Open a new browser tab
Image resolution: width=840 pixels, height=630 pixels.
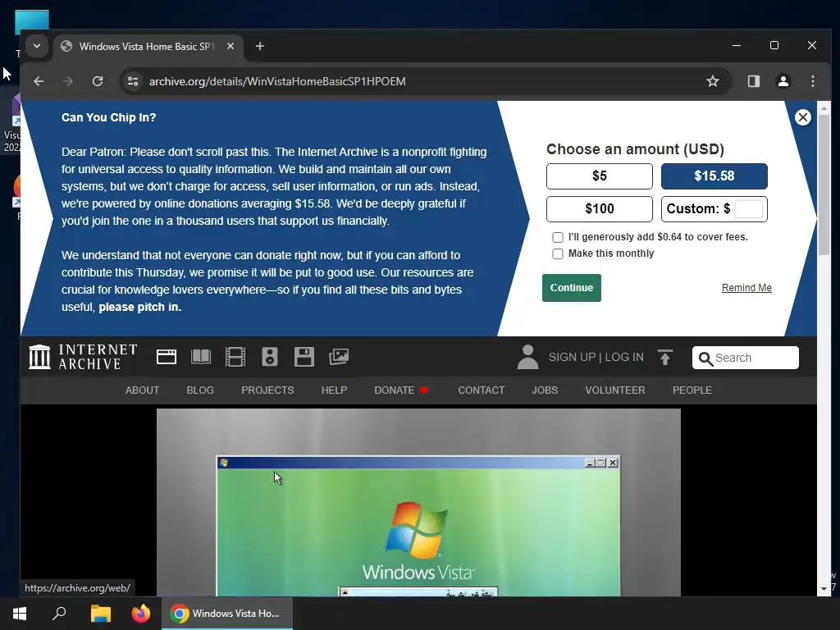[260, 47]
